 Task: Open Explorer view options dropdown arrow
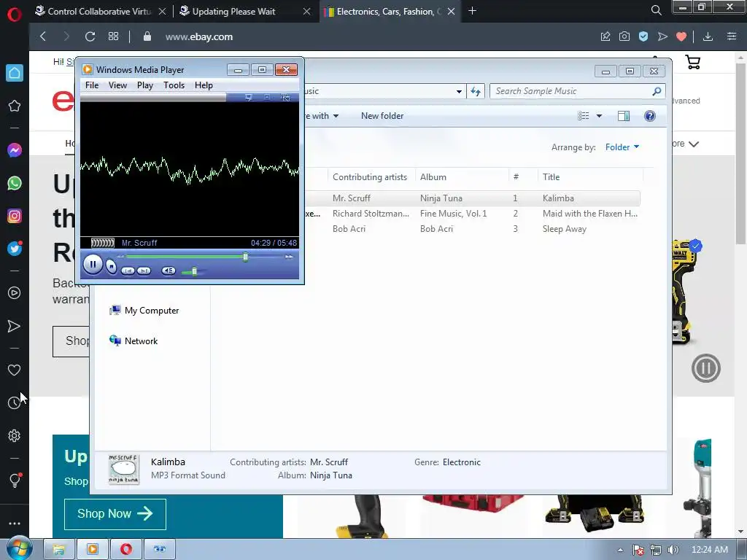click(600, 116)
